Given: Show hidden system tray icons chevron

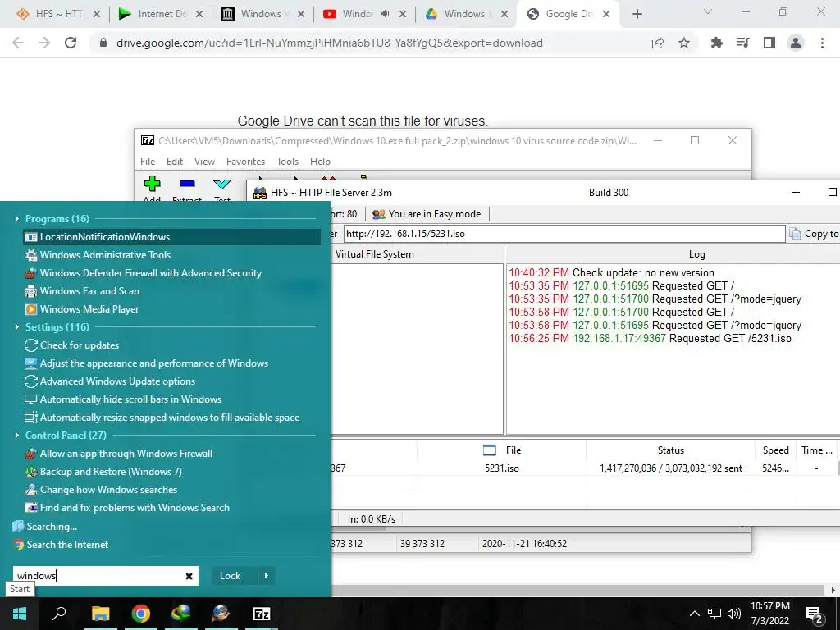Looking at the screenshot, I should 694,614.
